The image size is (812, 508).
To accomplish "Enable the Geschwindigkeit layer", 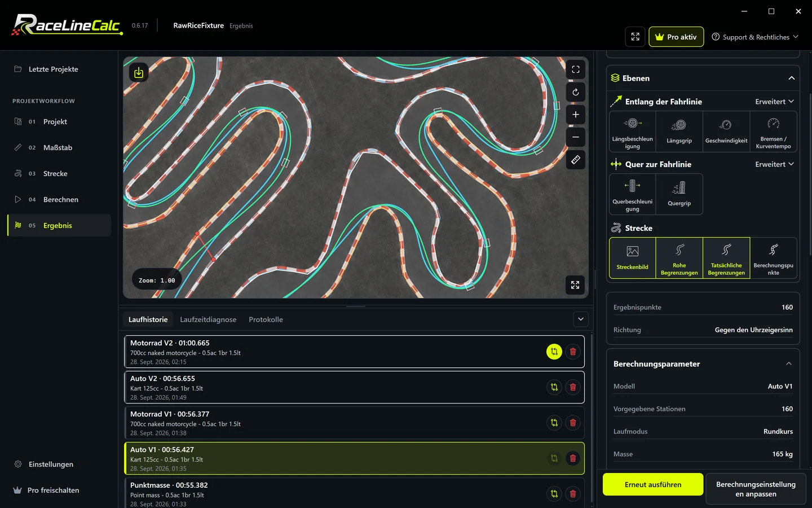I will (726, 132).
